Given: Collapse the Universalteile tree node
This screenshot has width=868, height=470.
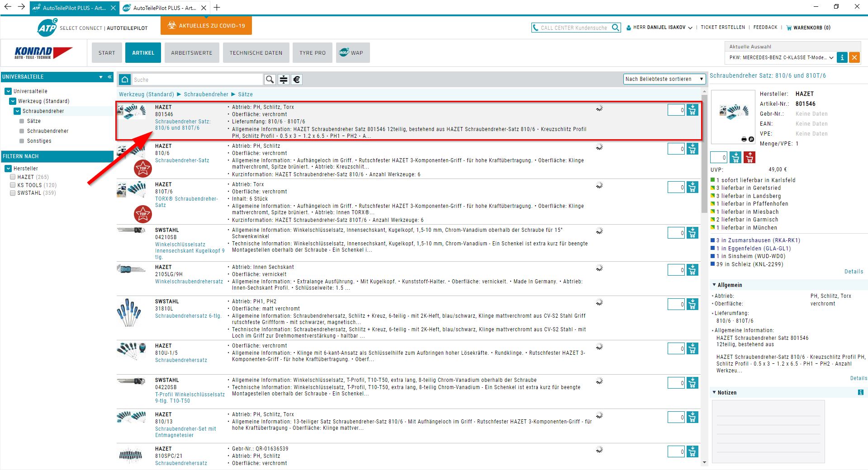Looking at the screenshot, I should (x=8, y=91).
